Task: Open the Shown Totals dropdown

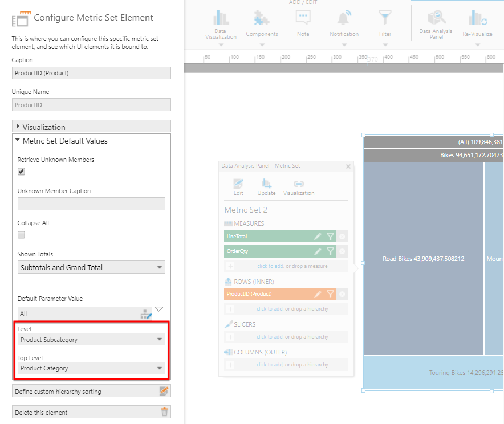Action: (x=91, y=267)
